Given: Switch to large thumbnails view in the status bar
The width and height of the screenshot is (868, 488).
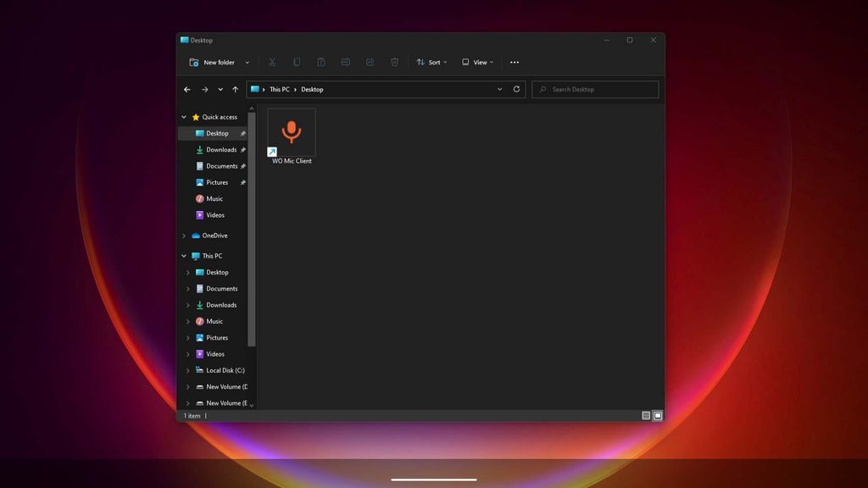Looking at the screenshot, I should [x=658, y=415].
